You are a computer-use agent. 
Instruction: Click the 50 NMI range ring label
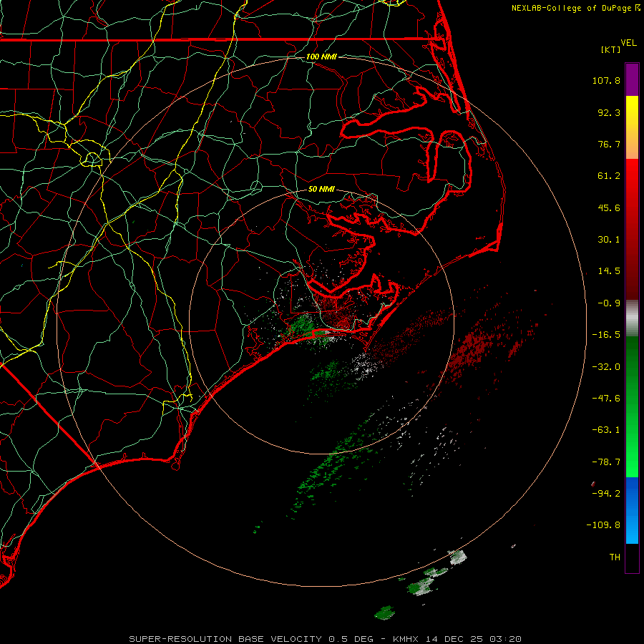[x=321, y=189]
